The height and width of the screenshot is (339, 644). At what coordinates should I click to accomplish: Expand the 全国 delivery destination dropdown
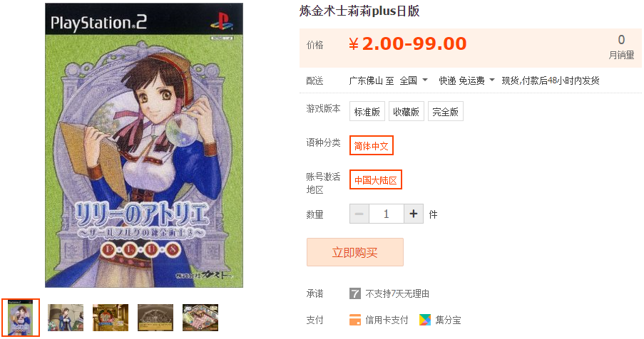point(414,80)
